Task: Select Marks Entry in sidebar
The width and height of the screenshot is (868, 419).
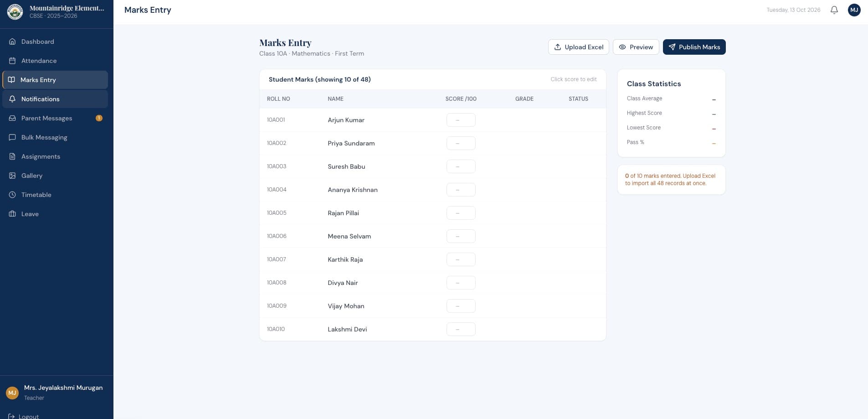Action: coord(55,80)
